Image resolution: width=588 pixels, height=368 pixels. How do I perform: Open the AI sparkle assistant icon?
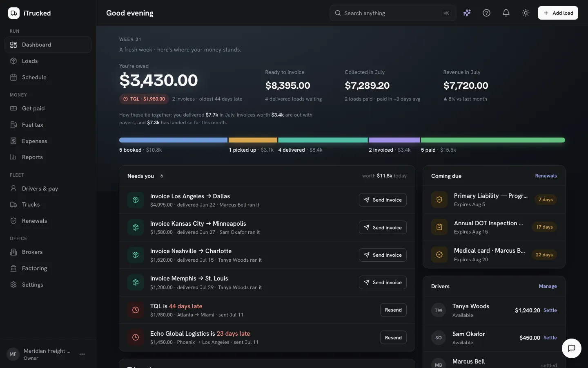[467, 13]
